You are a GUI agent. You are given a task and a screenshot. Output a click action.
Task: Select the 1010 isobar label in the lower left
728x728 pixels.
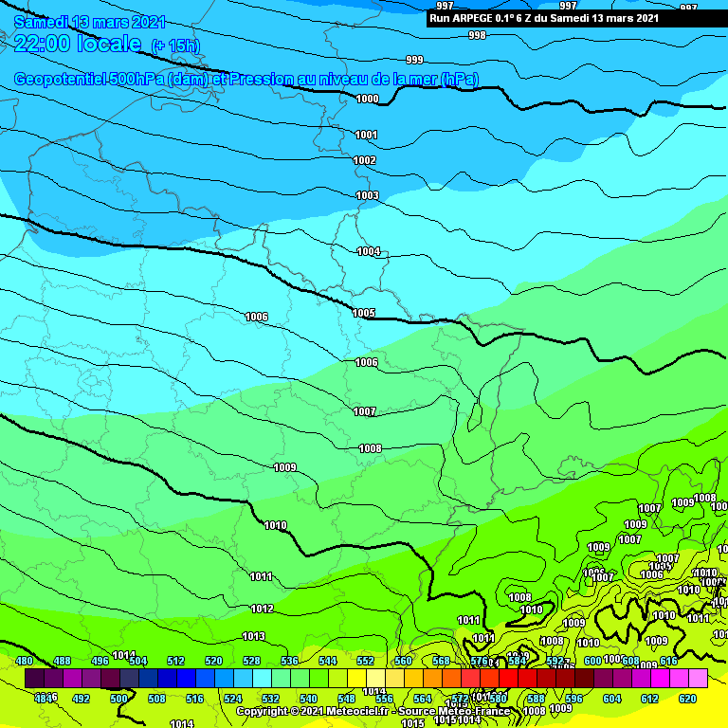tap(275, 525)
